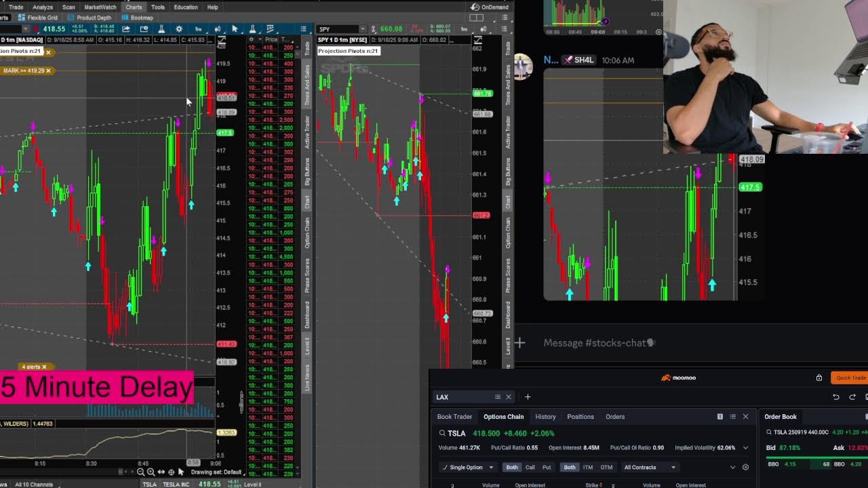Image resolution: width=868 pixels, height=488 pixels.
Task: Change the TSLA chart 1m timeframe
Action: click(198, 29)
